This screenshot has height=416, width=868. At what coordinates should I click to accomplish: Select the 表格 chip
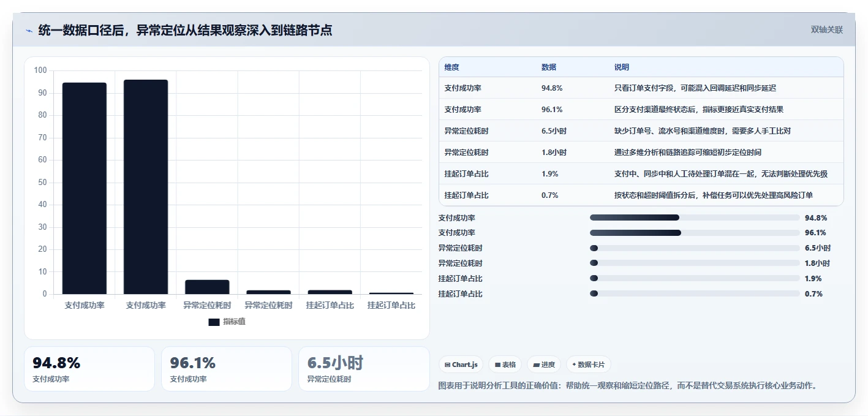point(505,365)
